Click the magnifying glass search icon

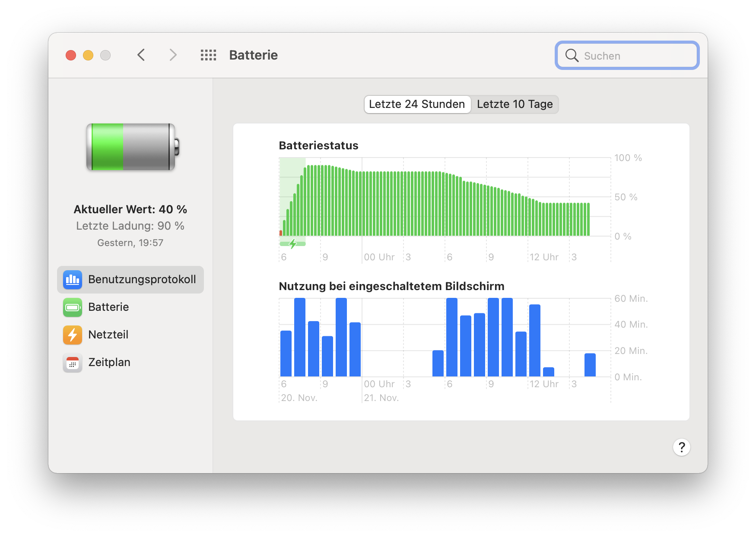(572, 55)
